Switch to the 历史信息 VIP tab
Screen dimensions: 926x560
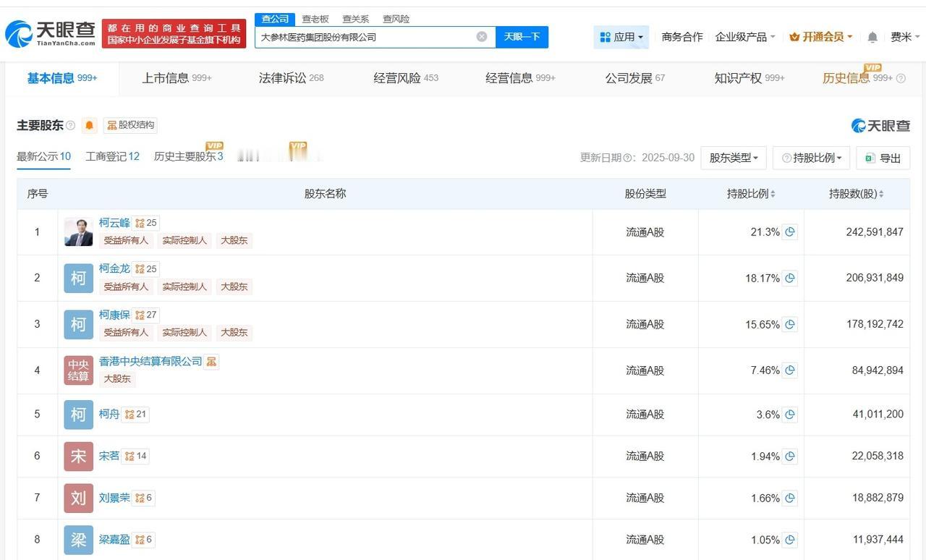coord(864,78)
